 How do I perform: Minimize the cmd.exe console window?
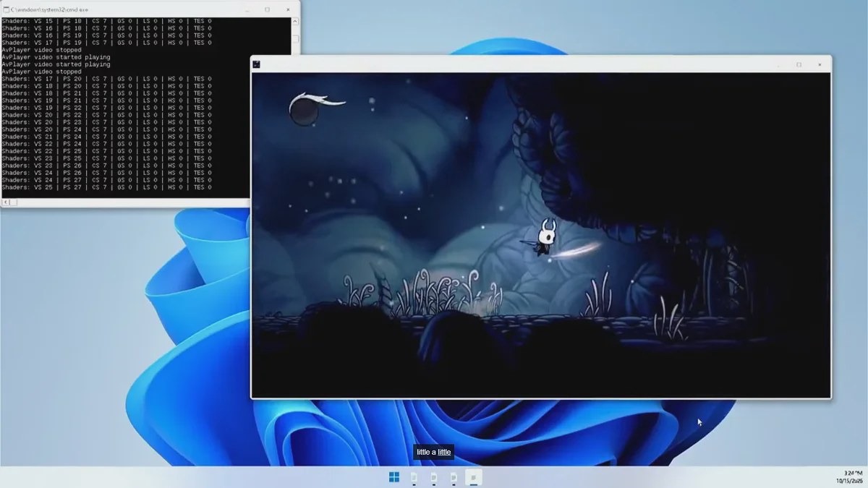(x=247, y=9)
